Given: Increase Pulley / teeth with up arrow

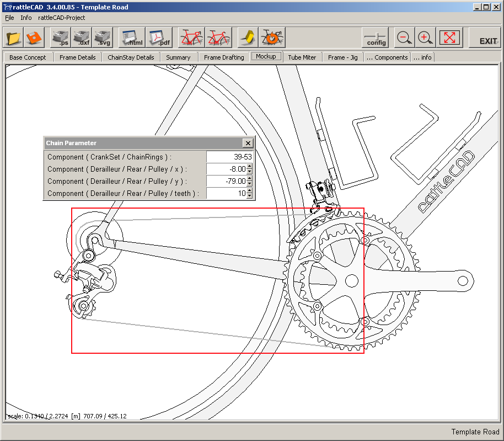Looking at the screenshot, I should click(x=249, y=190).
